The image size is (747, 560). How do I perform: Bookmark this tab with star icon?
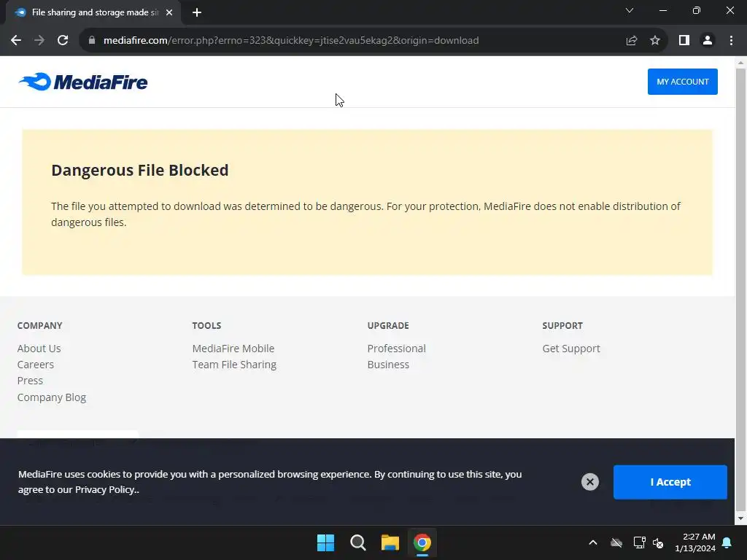click(x=655, y=41)
